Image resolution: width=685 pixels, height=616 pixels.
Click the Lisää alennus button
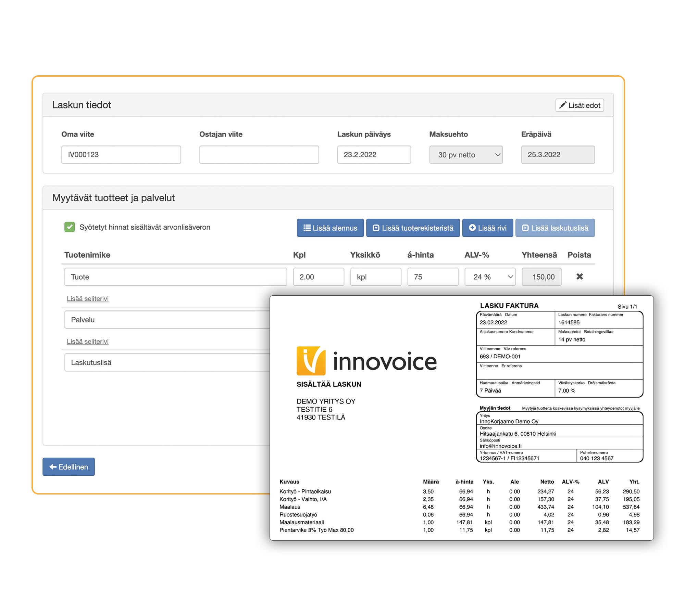click(x=330, y=228)
